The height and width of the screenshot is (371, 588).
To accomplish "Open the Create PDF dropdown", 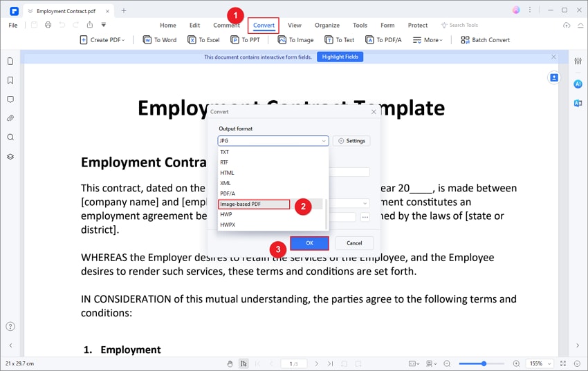I will click(x=102, y=39).
